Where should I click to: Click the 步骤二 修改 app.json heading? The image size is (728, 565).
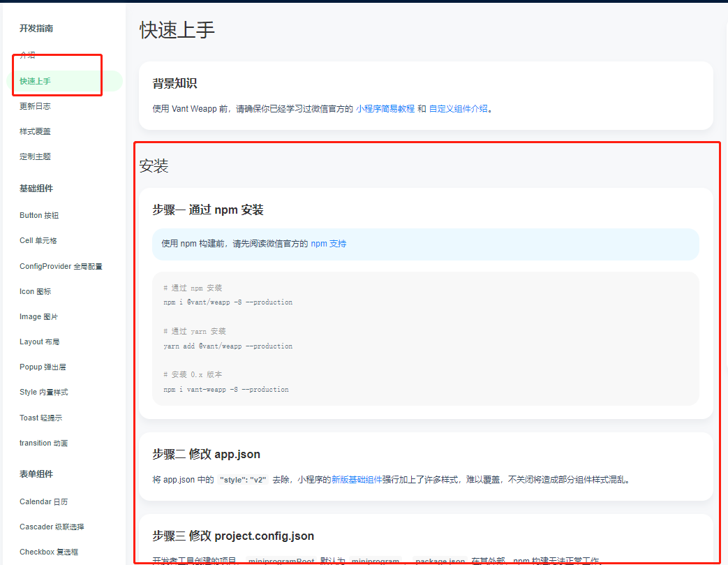206,455
